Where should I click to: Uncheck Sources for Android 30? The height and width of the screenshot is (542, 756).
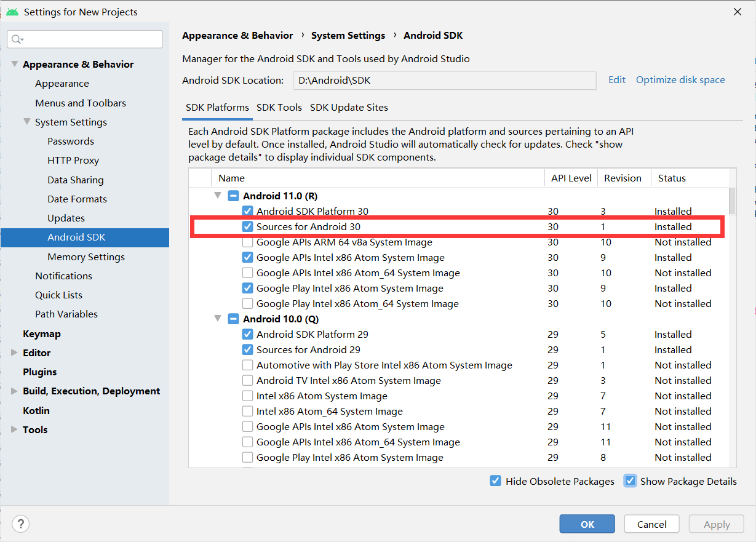click(247, 227)
